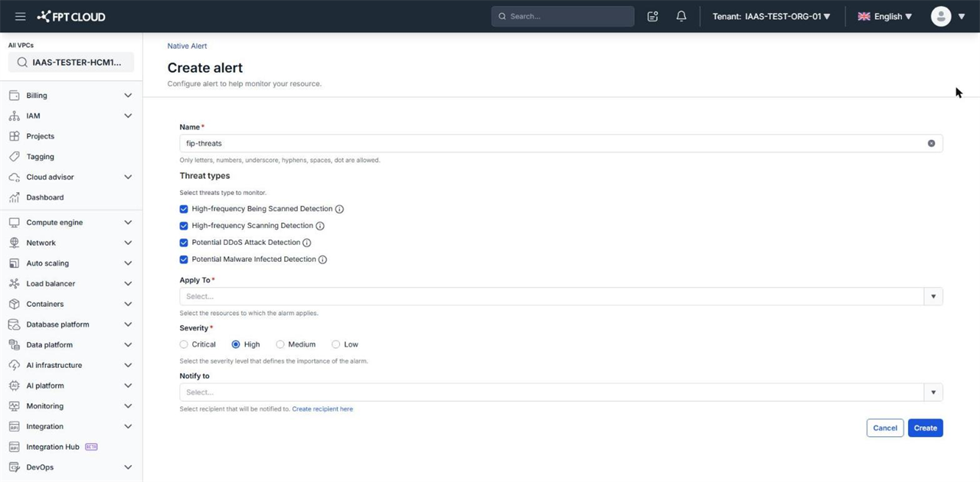Screen dimensions: 980x482
Task: Click the IAM sidebar icon
Action: pos(14,116)
